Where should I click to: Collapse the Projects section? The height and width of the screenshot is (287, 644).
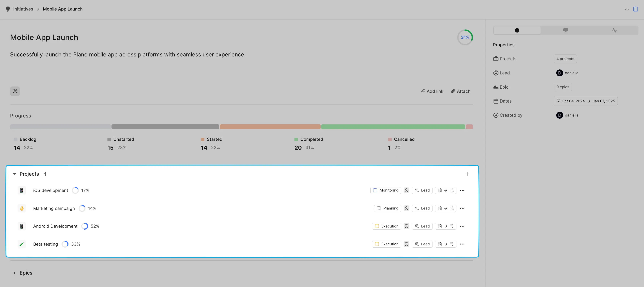pyautogui.click(x=14, y=174)
